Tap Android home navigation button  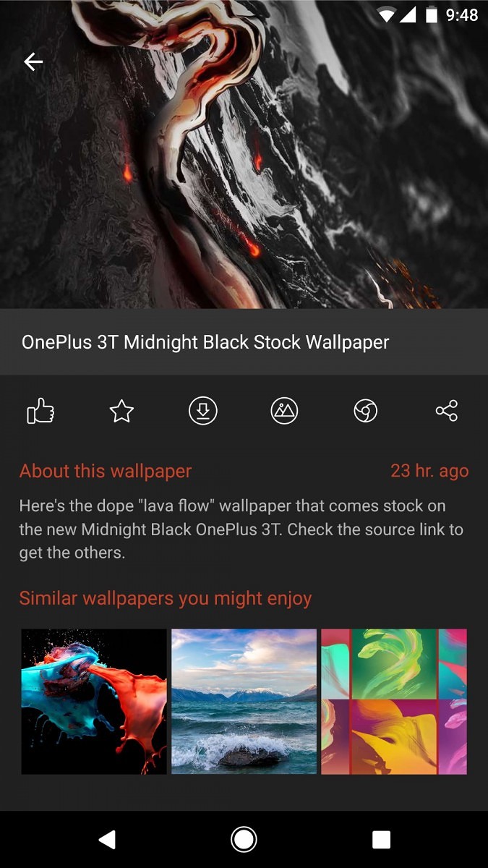(244, 839)
